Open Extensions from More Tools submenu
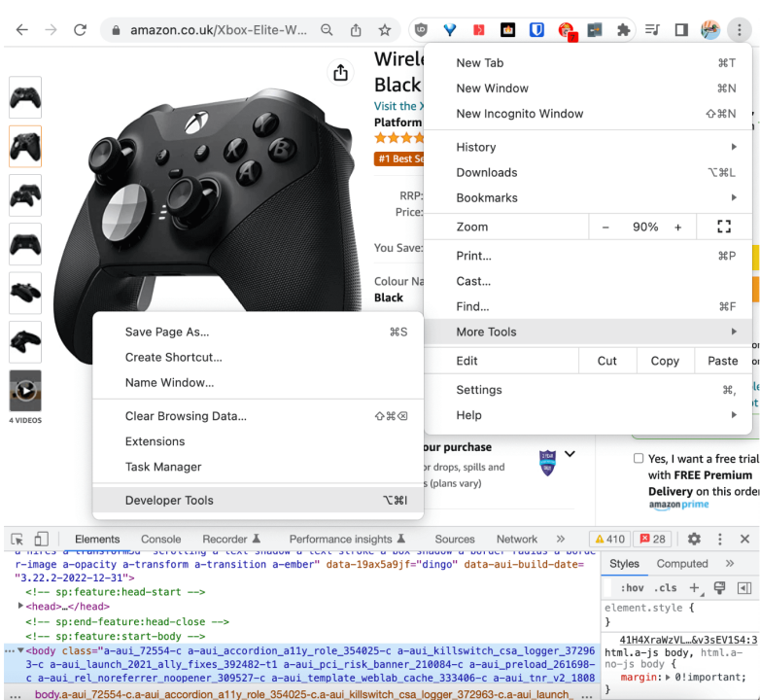This screenshot has height=700, width=760. point(258,441)
